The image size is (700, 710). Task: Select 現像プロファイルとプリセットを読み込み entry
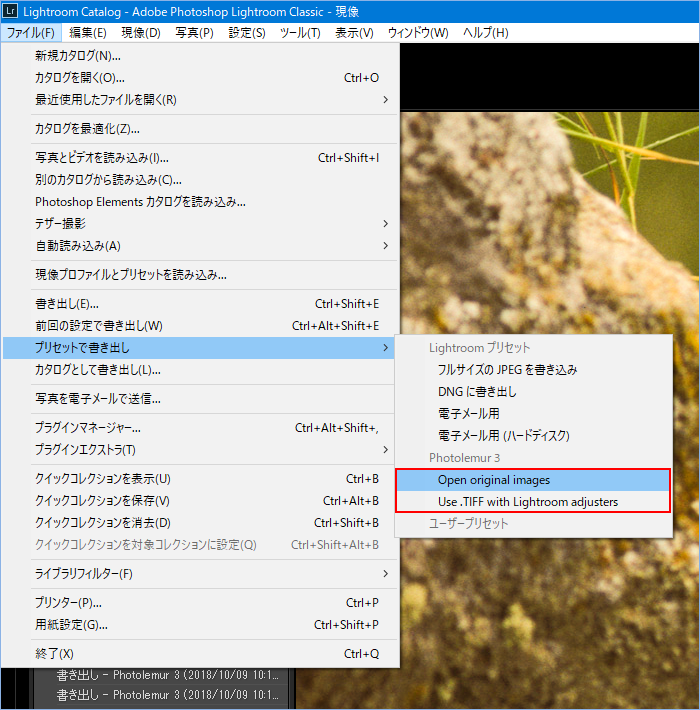pos(200,275)
